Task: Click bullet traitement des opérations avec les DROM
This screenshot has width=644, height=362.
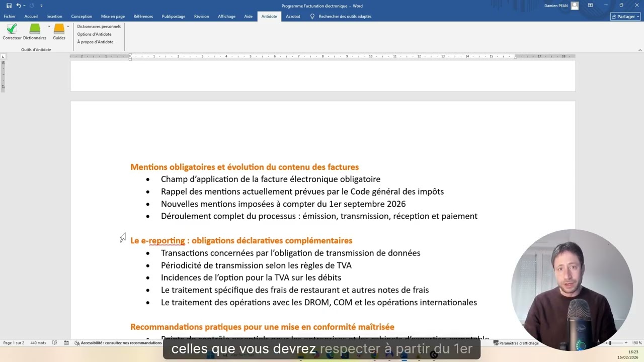Action: coord(319,302)
